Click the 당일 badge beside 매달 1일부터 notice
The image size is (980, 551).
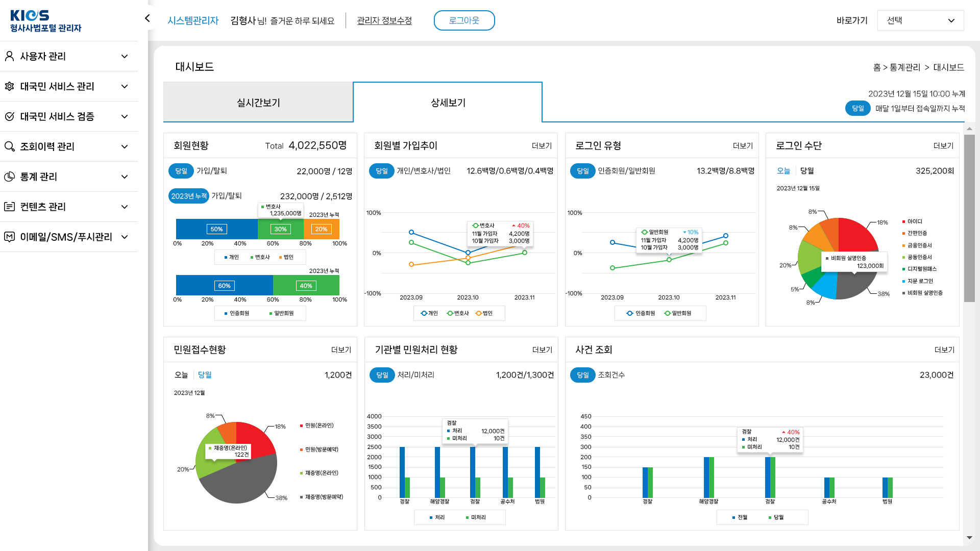coord(858,108)
